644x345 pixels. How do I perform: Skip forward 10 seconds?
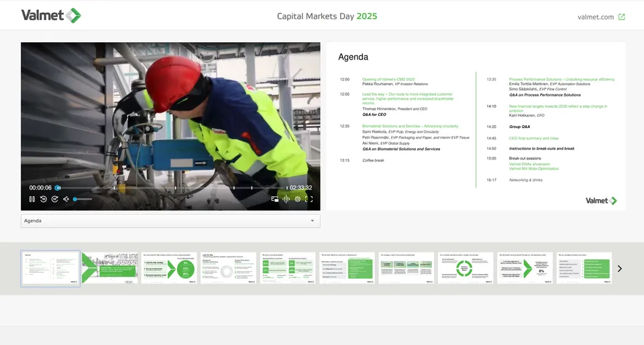54,199
